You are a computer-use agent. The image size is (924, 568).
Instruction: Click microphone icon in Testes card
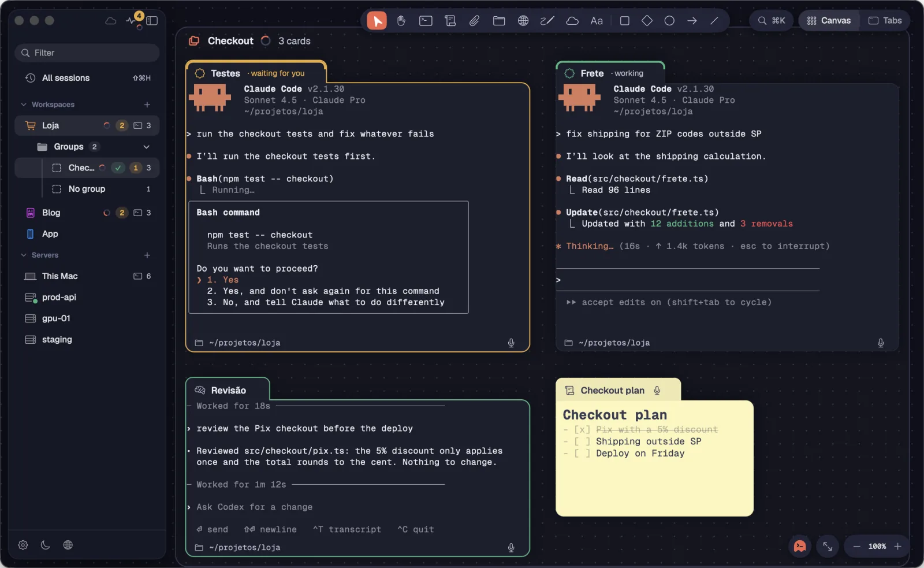[511, 343]
